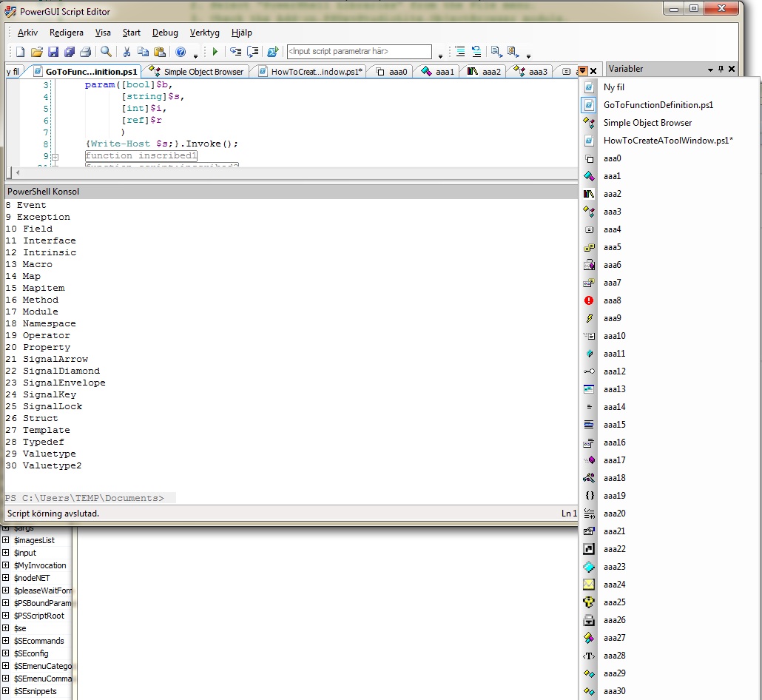
Task: Run the script with the green play icon
Action: pyautogui.click(x=215, y=52)
